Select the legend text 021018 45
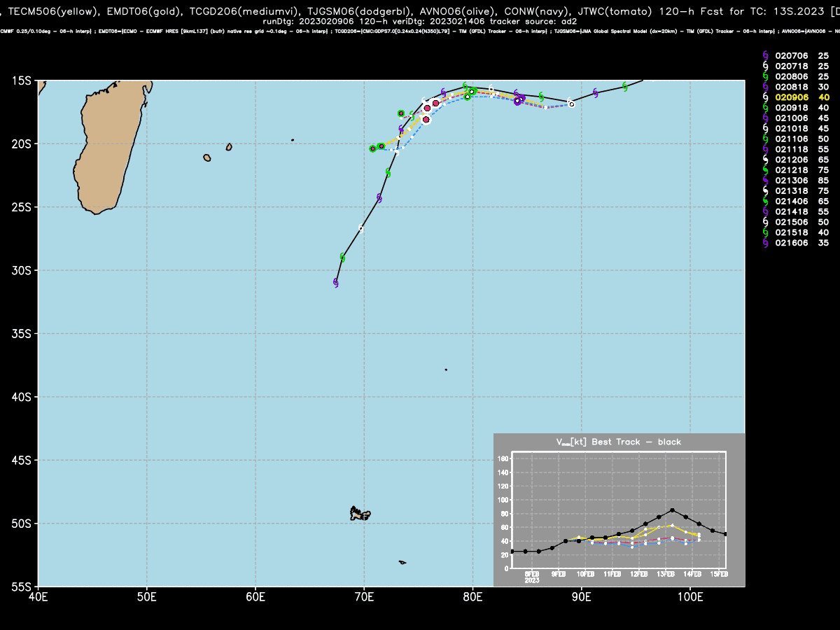This screenshot has height=630, width=840. pyautogui.click(x=802, y=128)
